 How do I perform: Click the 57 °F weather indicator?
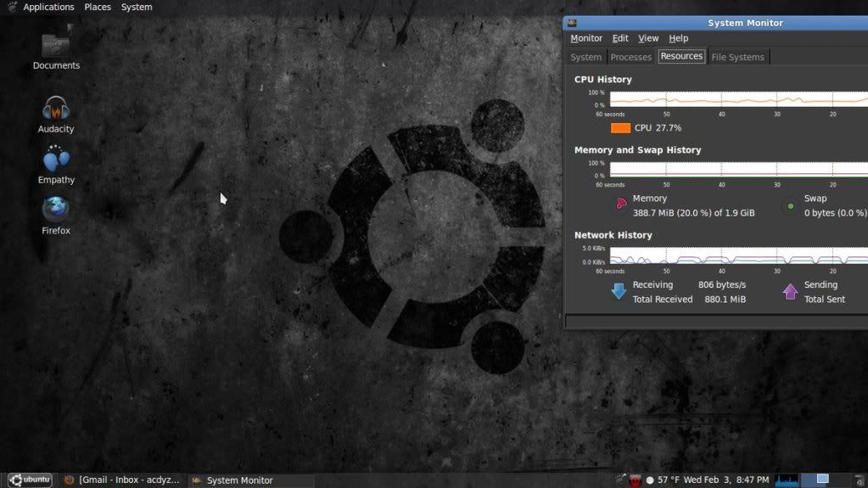point(662,480)
